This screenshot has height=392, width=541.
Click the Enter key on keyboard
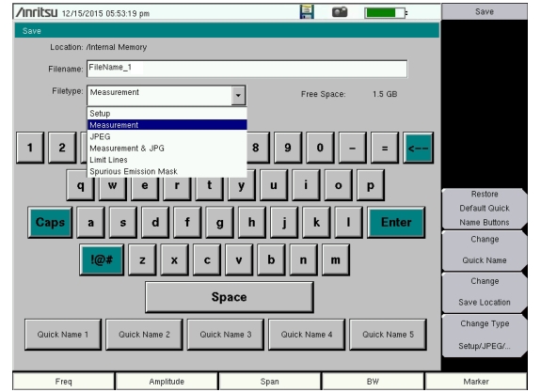coord(396,223)
